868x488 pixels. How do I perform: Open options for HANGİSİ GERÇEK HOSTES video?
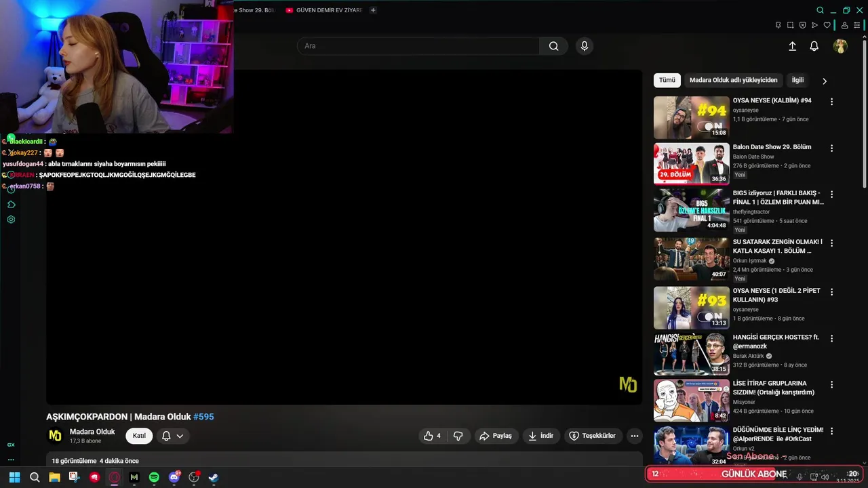(x=831, y=338)
